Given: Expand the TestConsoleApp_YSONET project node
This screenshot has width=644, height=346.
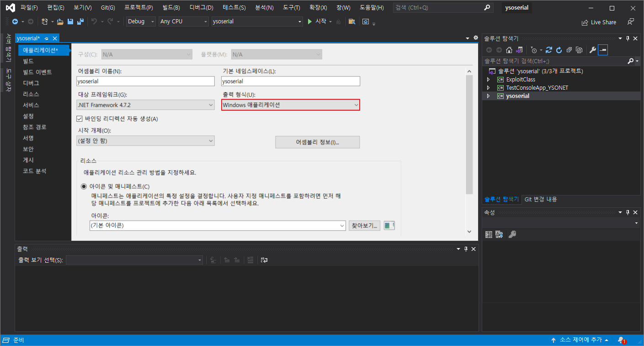Looking at the screenshot, I should (x=489, y=88).
